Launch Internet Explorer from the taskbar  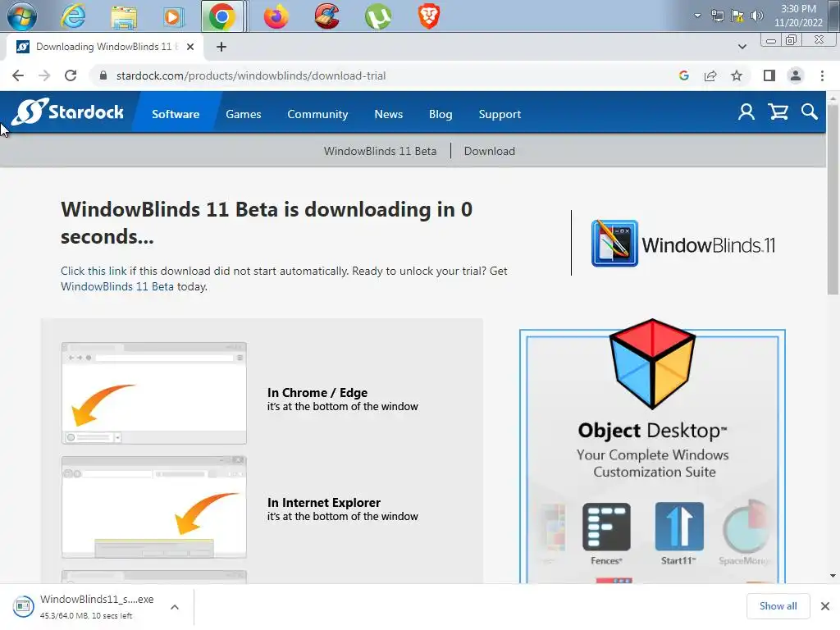pos(73,16)
